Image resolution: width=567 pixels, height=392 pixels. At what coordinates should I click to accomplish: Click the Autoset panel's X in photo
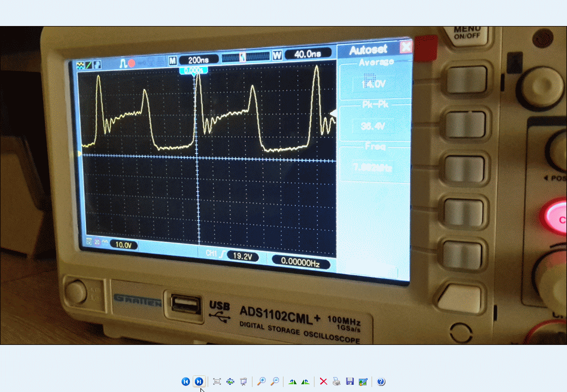coord(406,47)
